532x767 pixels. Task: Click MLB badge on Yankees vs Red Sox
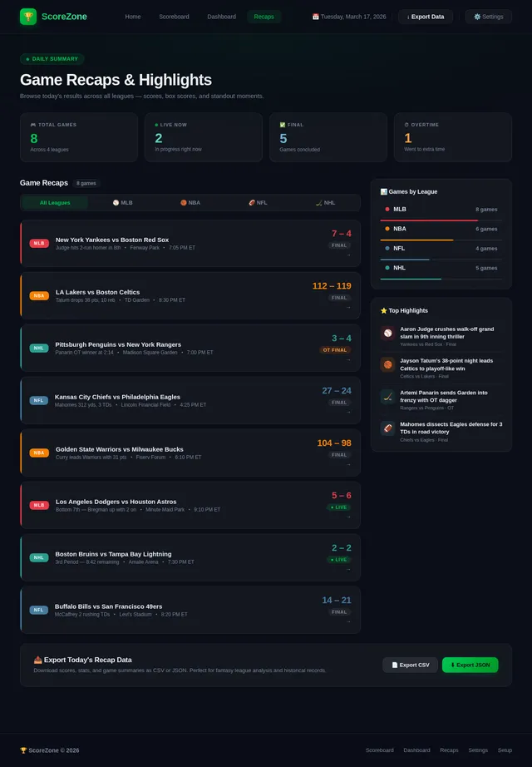click(x=39, y=244)
